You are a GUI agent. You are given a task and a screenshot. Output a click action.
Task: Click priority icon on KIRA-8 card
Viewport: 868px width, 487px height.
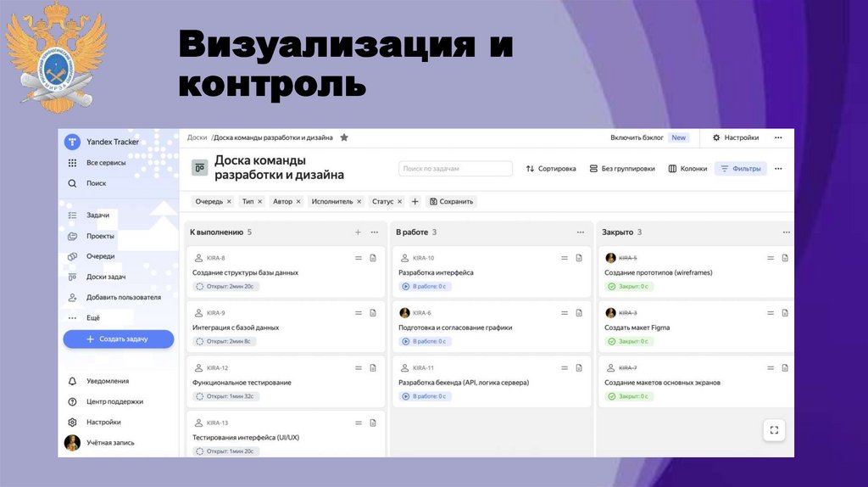359,258
